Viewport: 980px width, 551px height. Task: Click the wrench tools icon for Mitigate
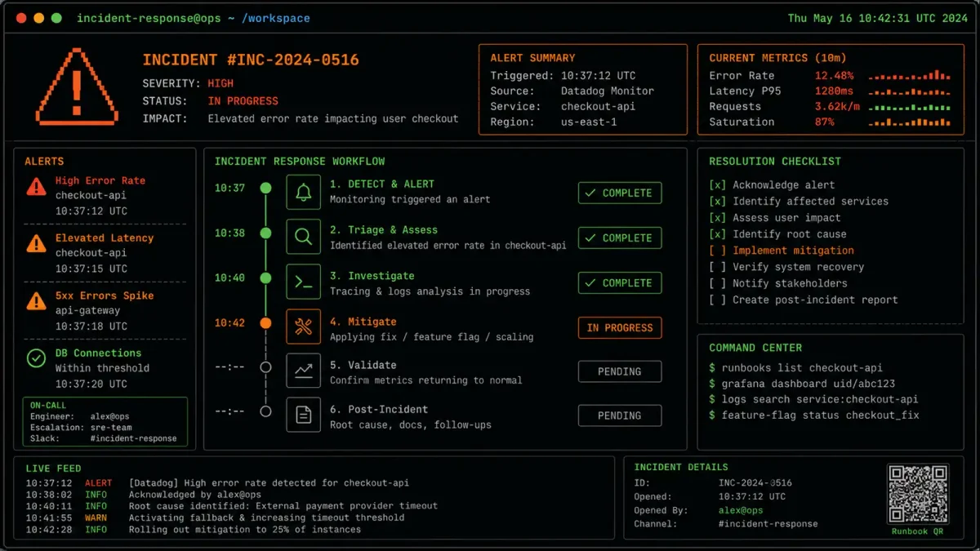click(x=303, y=327)
